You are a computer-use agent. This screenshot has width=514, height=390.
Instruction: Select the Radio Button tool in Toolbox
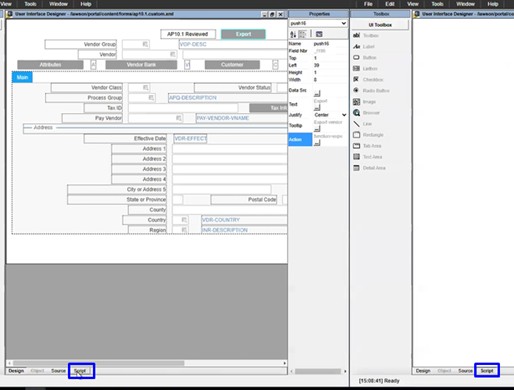[x=371, y=90]
